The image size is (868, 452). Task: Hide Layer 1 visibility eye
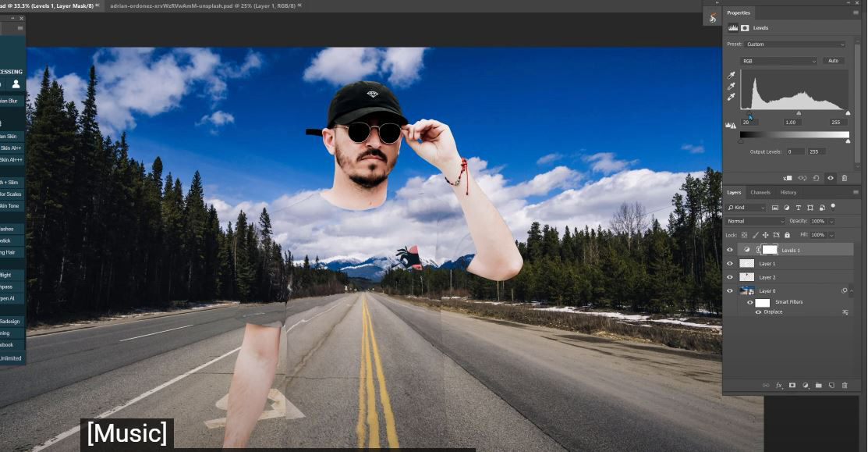point(730,264)
